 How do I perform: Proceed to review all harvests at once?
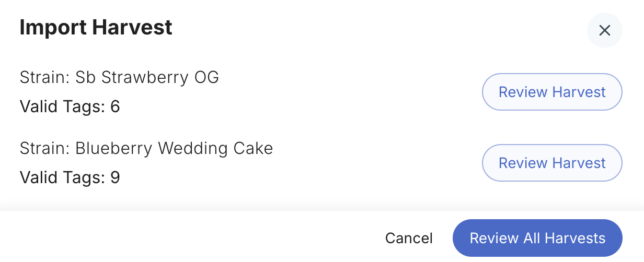click(x=537, y=238)
